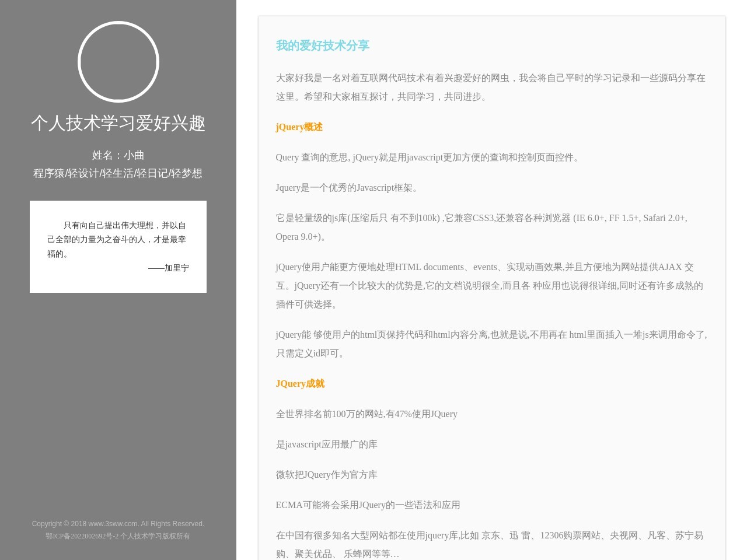Click the paragraph about AJAX 交互
Viewport: 747px width, 560px height.
pyautogui.click(x=490, y=286)
